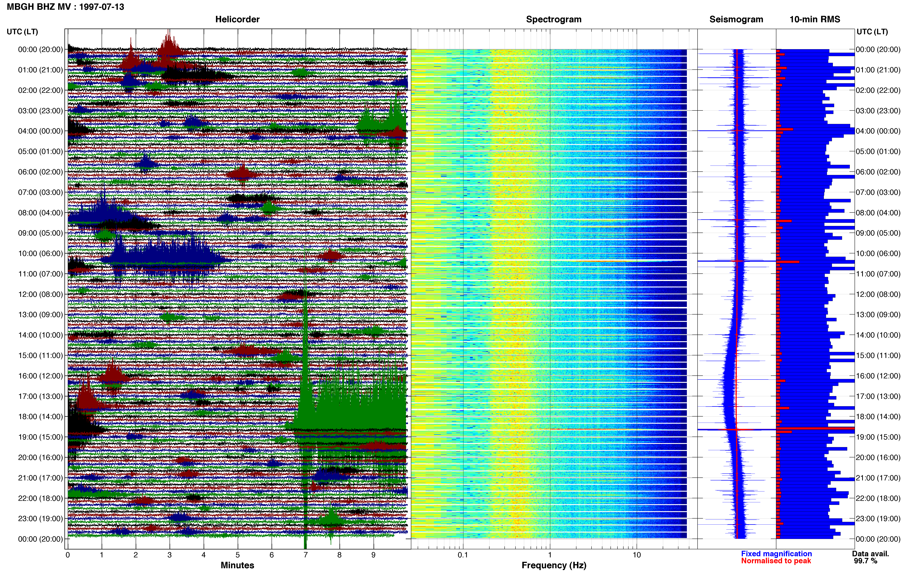Image resolution: width=924 pixels, height=578 pixels.
Task: Click the left '14:00 (10:00)' time label
Action: click(41, 335)
